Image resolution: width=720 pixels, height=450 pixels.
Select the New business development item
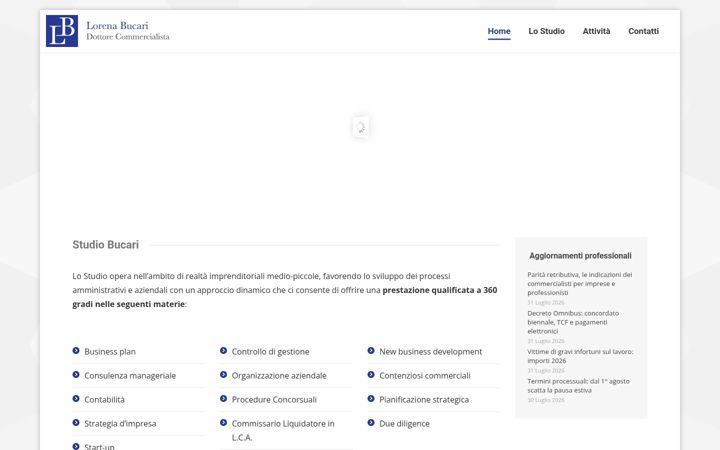click(431, 352)
